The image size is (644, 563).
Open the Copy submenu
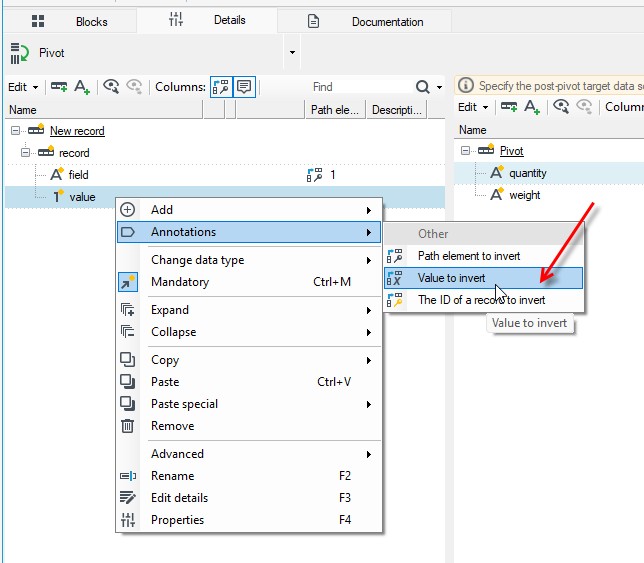pyautogui.click(x=249, y=360)
